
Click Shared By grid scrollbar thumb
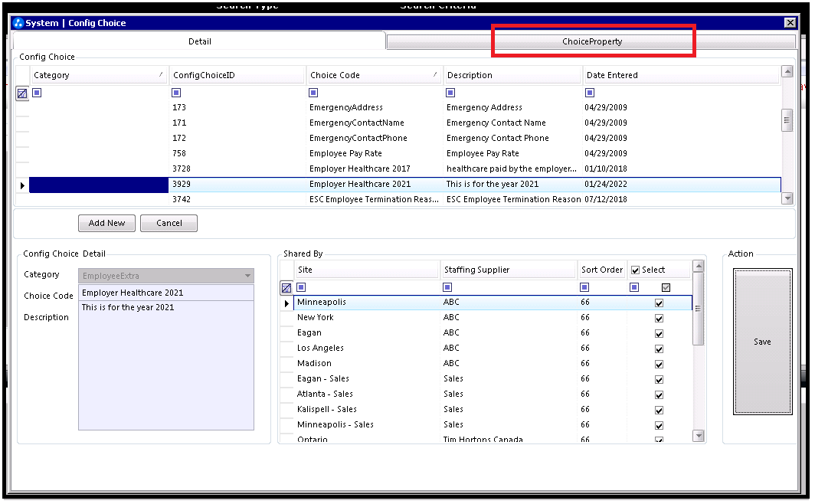tap(699, 309)
